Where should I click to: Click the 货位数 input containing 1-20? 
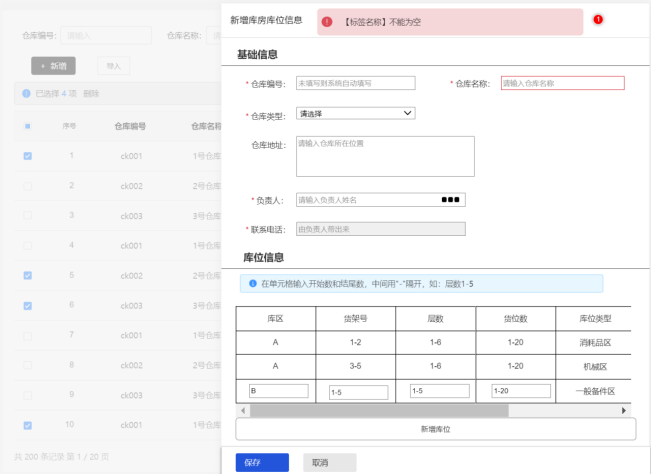(521, 391)
